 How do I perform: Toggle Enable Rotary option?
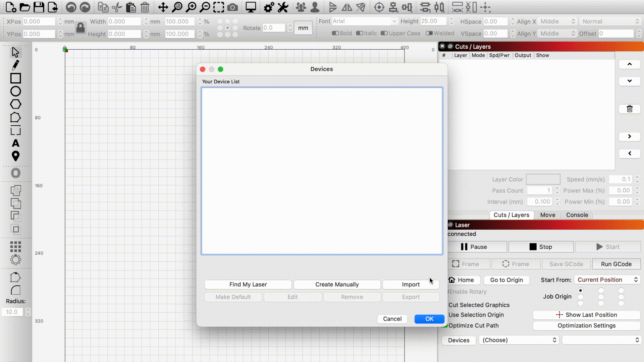click(468, 292)
